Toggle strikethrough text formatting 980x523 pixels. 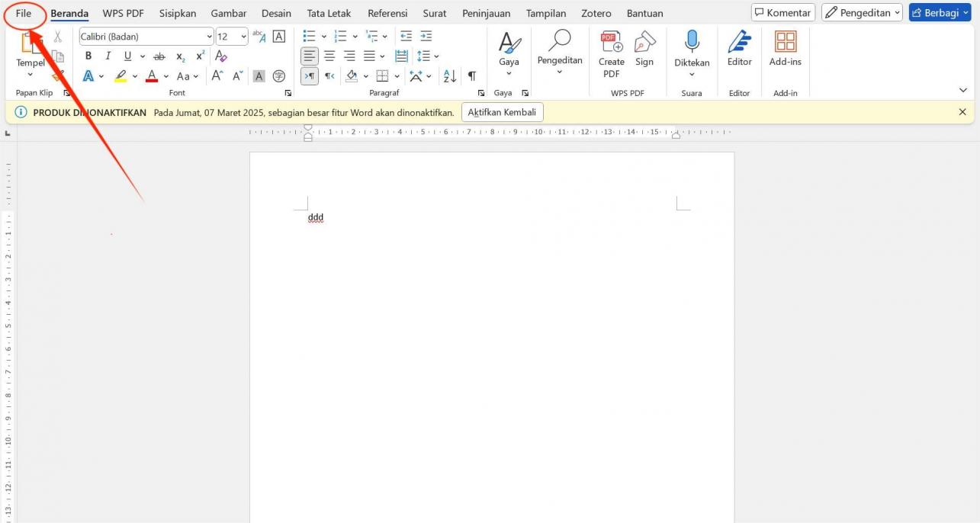[159, 56]
